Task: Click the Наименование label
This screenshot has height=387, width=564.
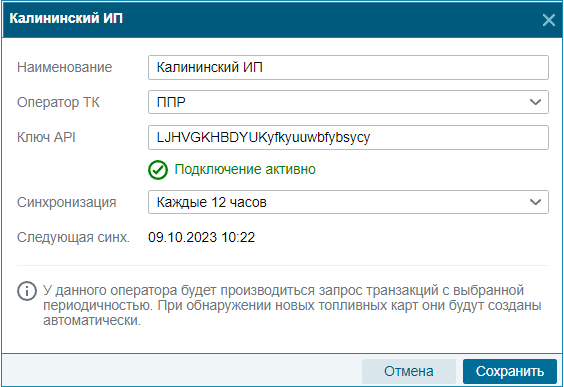Action: (x=65, y=67)
